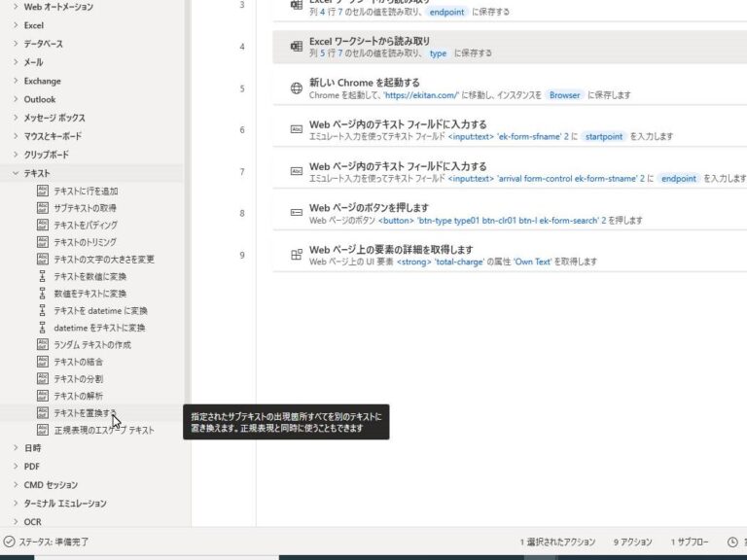Expand the ターミナル エミュレーション group
This screenshot has height=560, width=747.
point(16,503)
